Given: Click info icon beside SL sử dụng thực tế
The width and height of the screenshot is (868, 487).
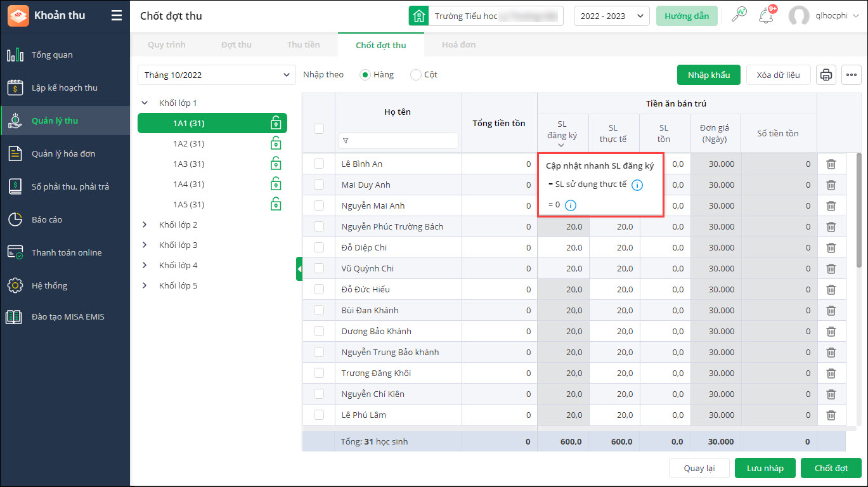Looking at the screenshot, I should click(x=637, y=185).
